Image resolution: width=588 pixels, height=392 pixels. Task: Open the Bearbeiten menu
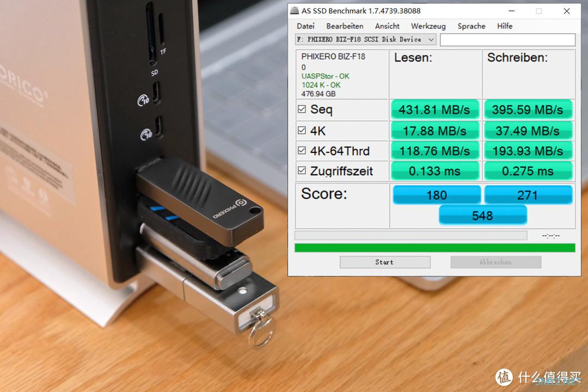[345, 26]
